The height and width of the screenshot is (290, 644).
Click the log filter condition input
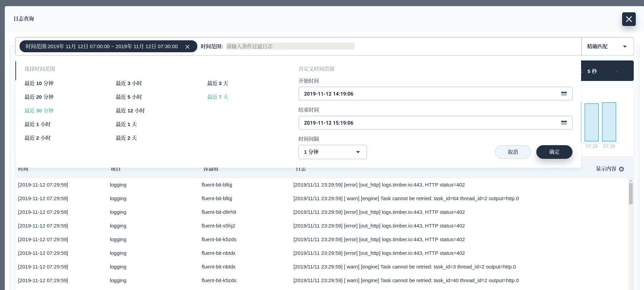coord(290,46)
